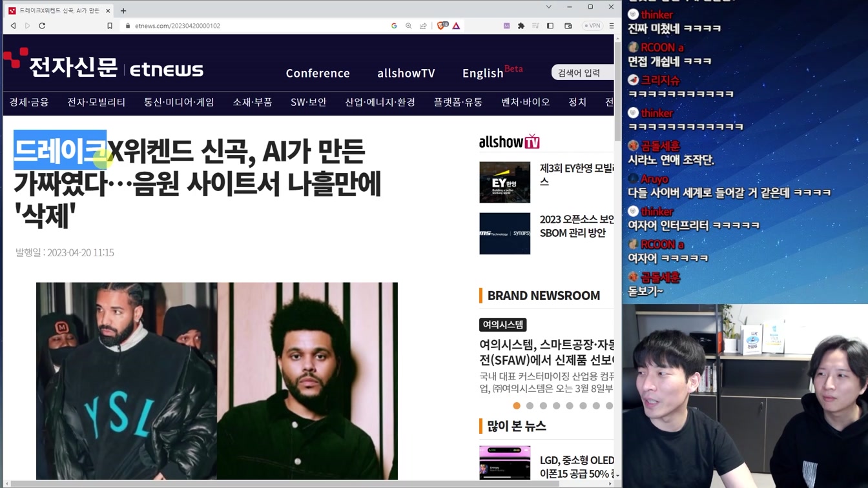
Task: Select the sixth carousel dot
Action: click(583, 406)
